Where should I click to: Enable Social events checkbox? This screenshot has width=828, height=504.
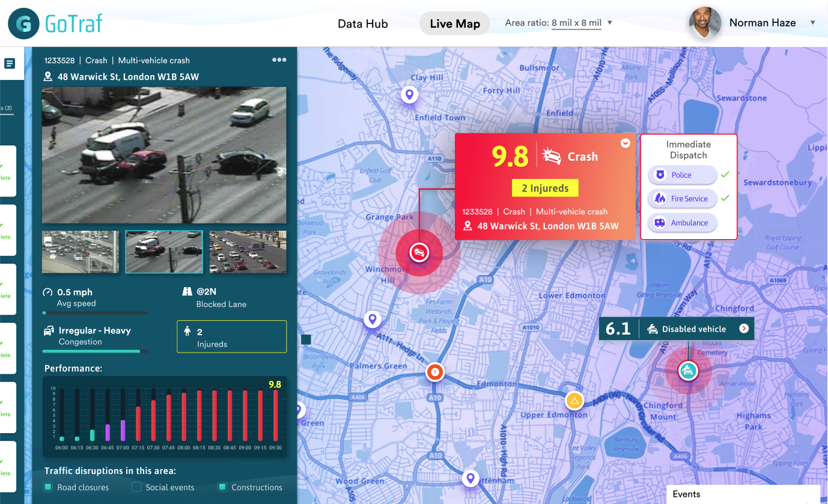click(136, 487)
